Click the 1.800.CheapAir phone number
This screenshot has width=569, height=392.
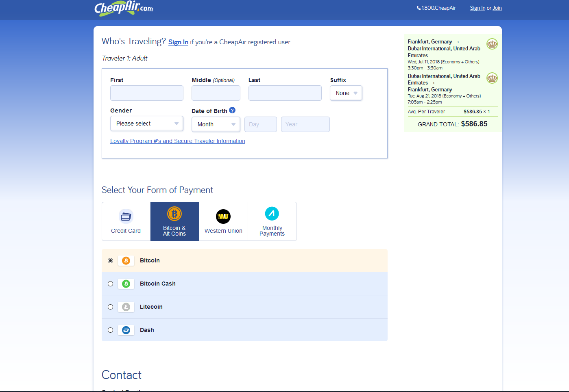[x=438, y=8]
